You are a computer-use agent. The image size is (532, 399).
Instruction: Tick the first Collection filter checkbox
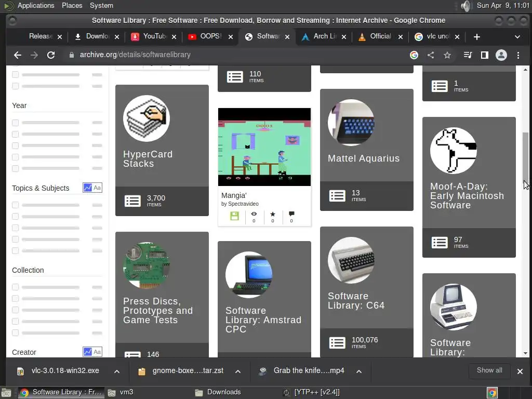[x=15, y=287]
